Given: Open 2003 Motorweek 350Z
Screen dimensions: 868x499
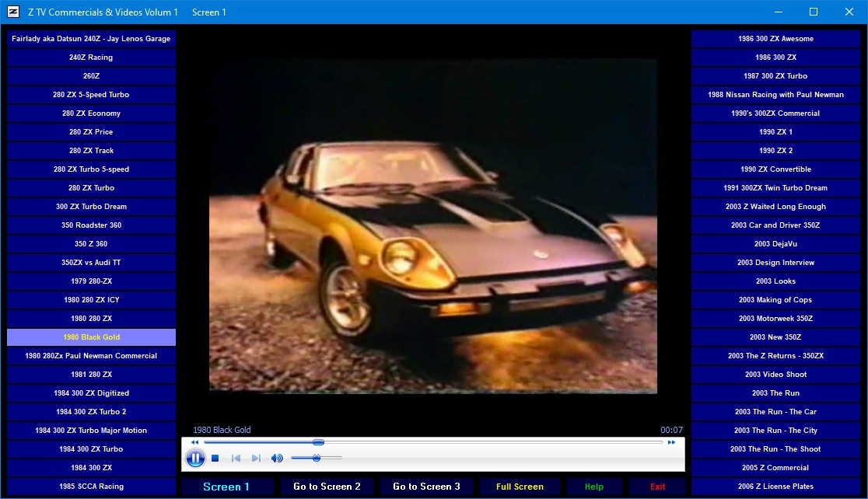Looking at the screenshot, I should tap(775, 319).
